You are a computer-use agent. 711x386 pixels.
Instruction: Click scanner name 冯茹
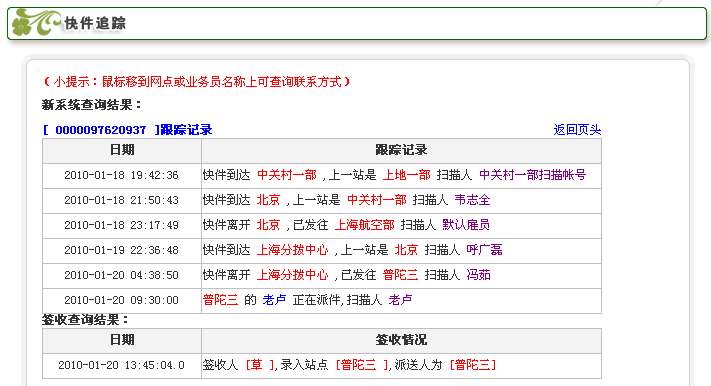(478, 275)
